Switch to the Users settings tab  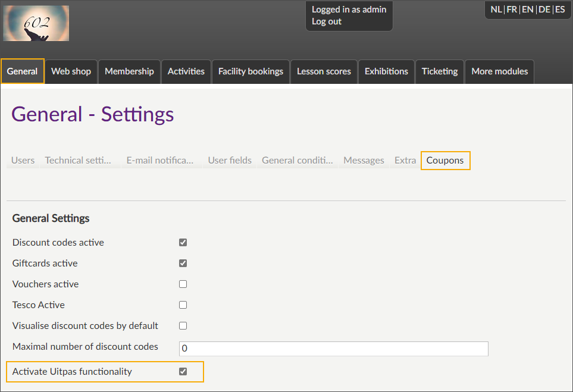[x=22, y=160]
